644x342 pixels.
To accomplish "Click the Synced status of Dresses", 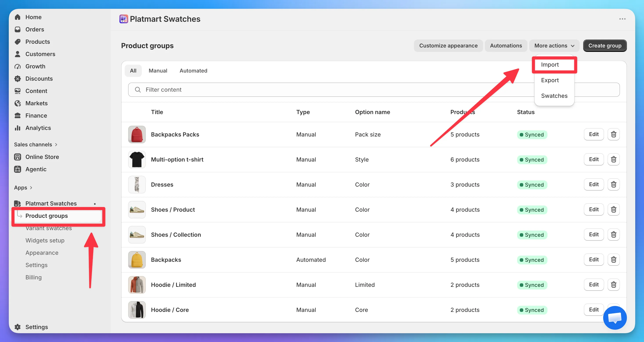I will pyautogui.click(x=532, y=185).
